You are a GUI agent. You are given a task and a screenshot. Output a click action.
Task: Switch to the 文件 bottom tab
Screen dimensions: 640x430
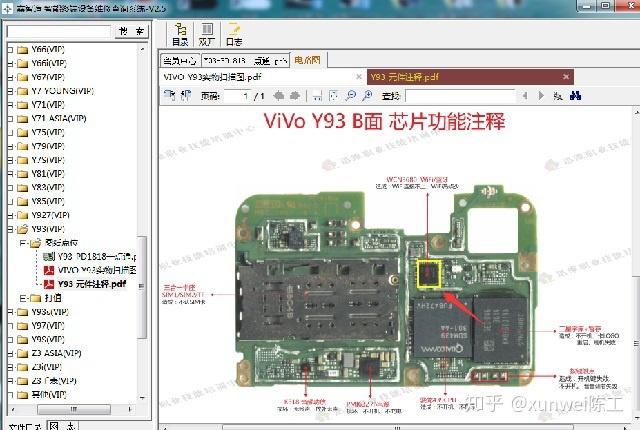(x=24, y=426)
